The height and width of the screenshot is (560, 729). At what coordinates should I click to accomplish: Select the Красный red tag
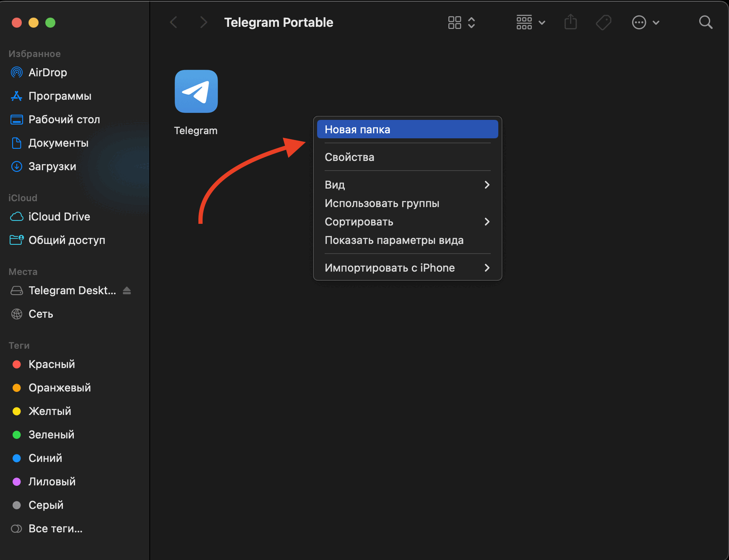pyautogui.click(x=51, y=364)
